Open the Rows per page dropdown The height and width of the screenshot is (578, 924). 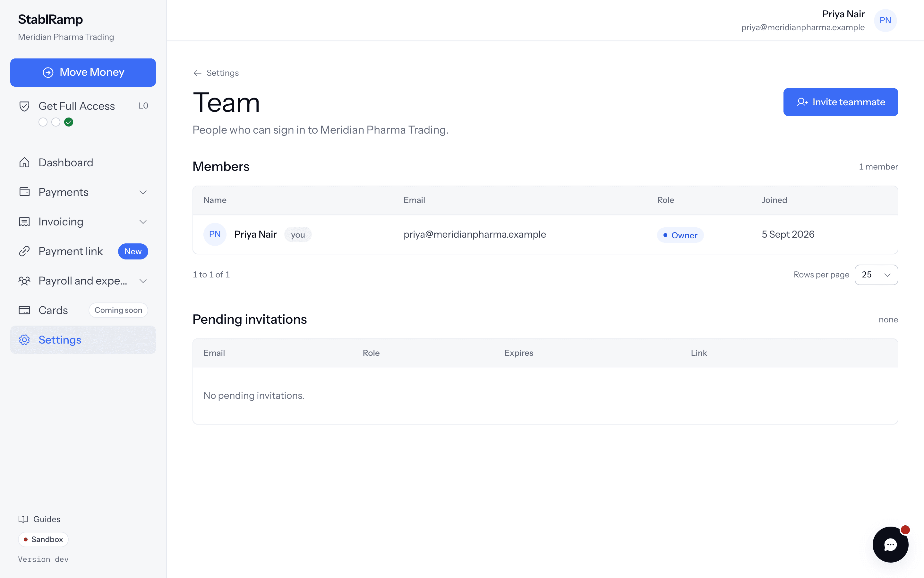pos(876,275)
